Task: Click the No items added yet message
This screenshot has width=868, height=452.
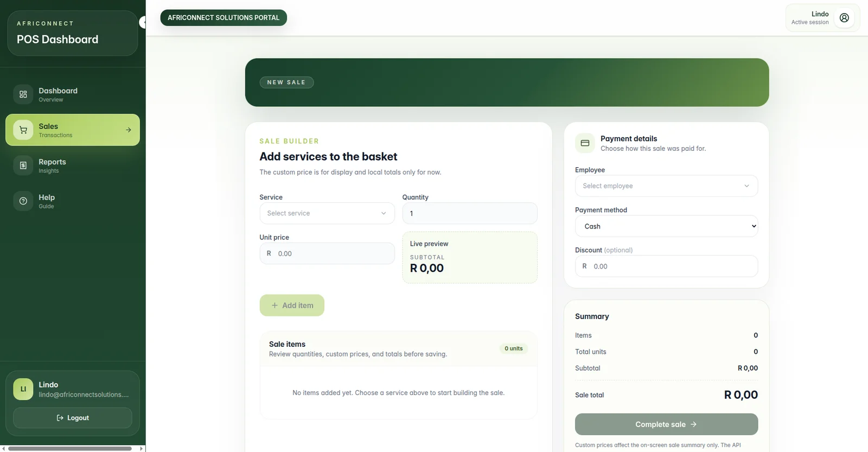Action: pos(398,393)
